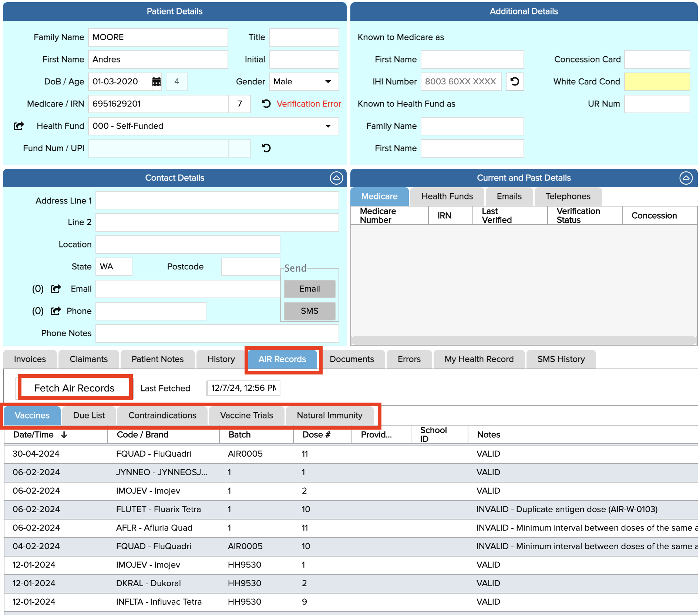Screen dimensions: 700x615
Task: Open the Health Fund dropdown
Action: [328, 126]
